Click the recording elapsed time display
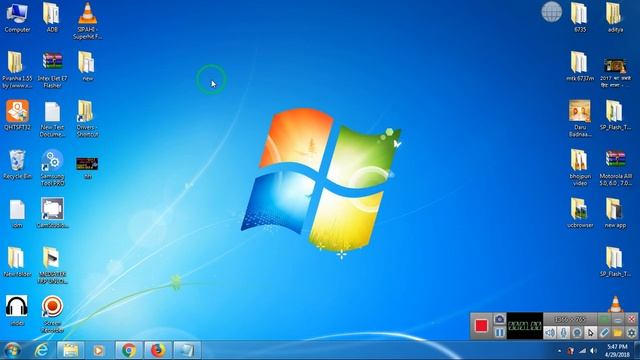Image resolution: width=640 pixels, height=360 pixels. 525,326
